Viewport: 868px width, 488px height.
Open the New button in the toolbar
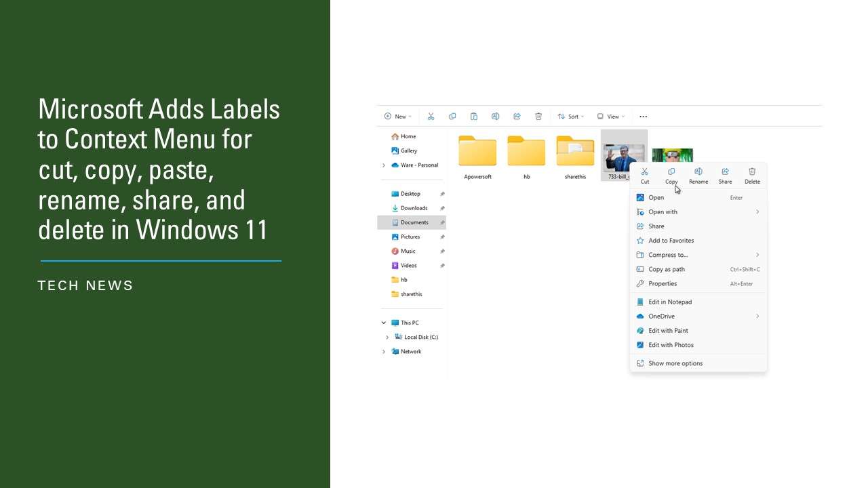click(397, 116)
